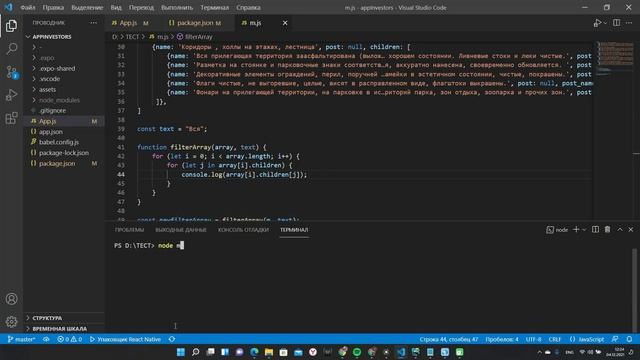The width and height of the screenshot is (640, 360).
Task: Open Microsoft Edge from taskbar
Action: tap(254, 352)
